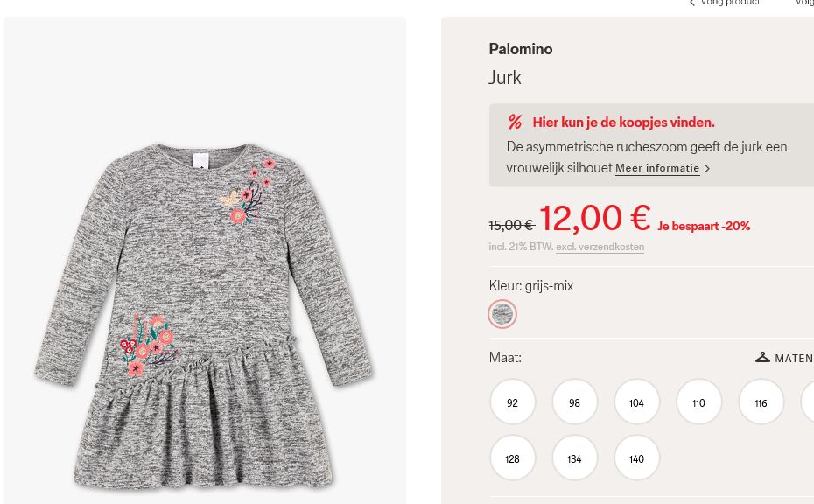Choose size 116
The height and width of the screenshot is (504, 814).
click(x=761, y=402)
